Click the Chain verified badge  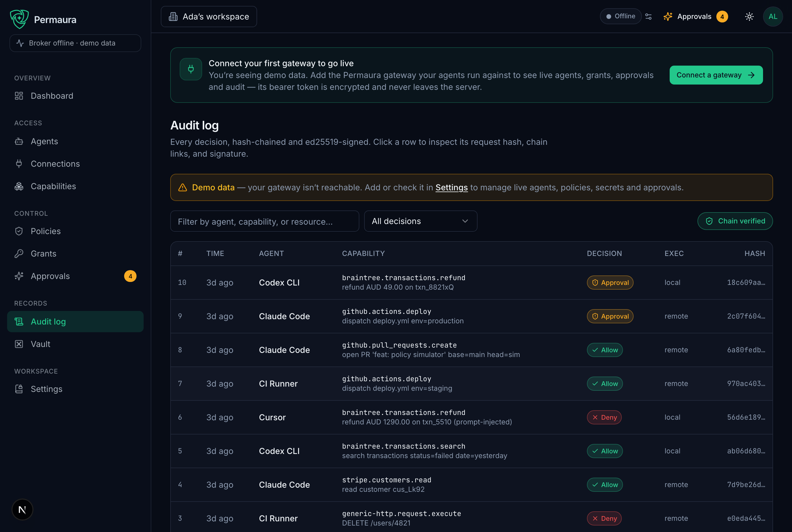click(735, 221)
